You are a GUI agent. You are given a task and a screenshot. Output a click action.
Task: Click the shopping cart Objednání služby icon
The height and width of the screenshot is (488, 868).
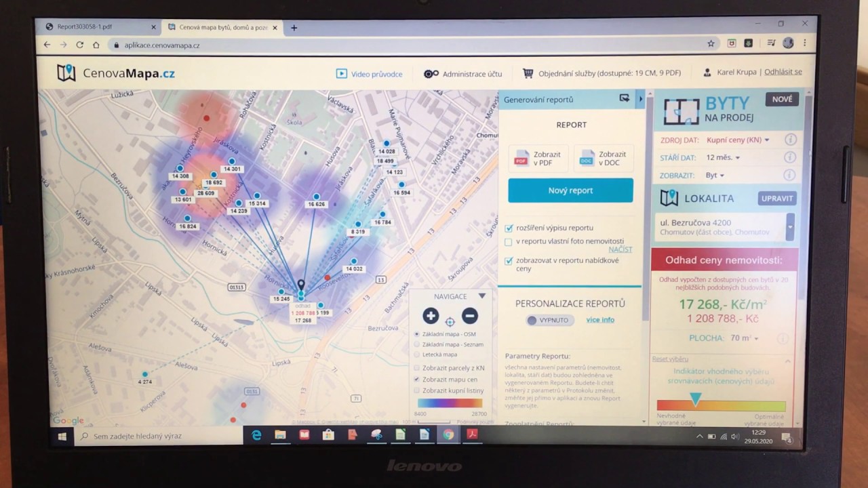(x=528, y=73)
